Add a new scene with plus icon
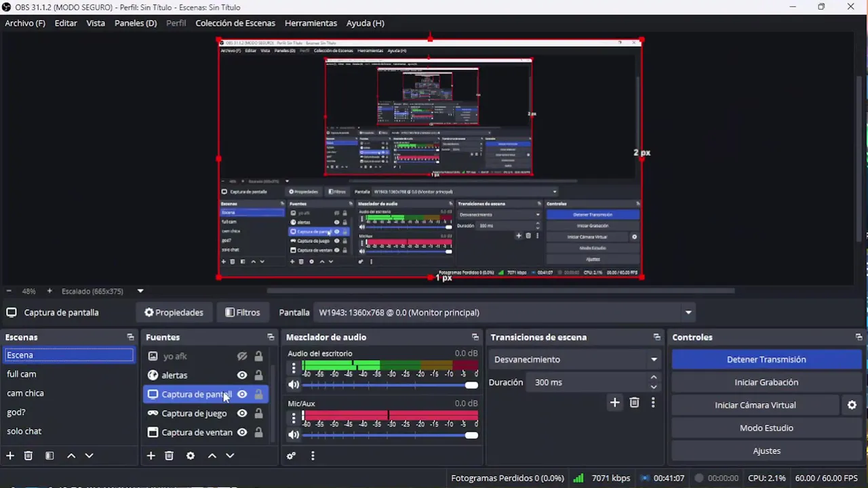Image resolution: width=868 pixels, height=488 pixels. pos(10,456)
